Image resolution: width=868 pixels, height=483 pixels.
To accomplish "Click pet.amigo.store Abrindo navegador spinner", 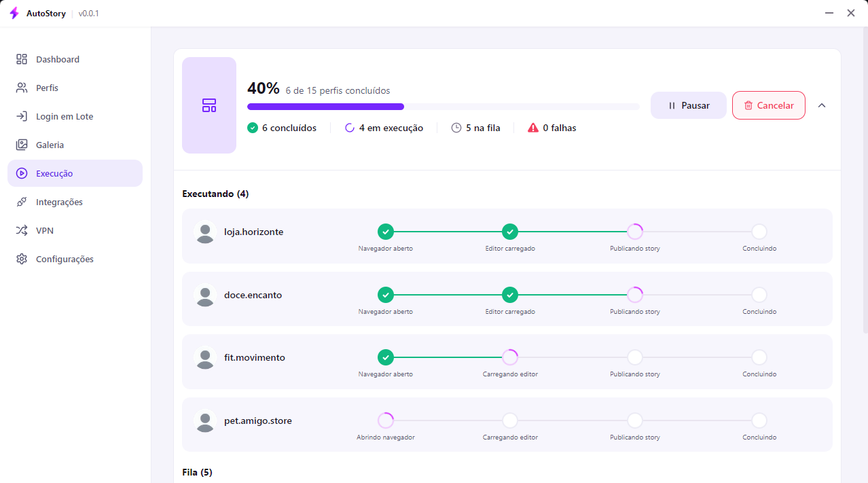I will [386, 421].
